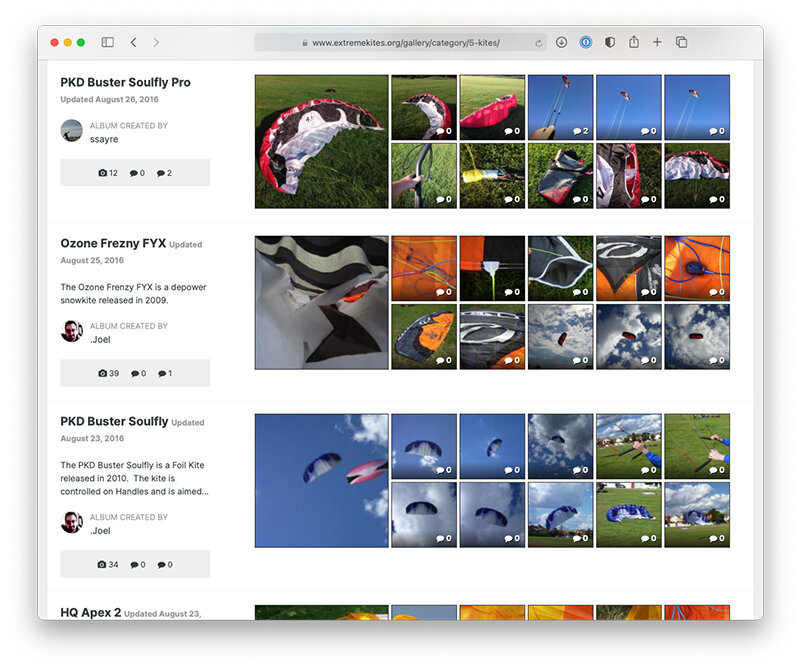Go back to the previous page
The height and width of the screenshot is (668, 800).
pos(134,42)
